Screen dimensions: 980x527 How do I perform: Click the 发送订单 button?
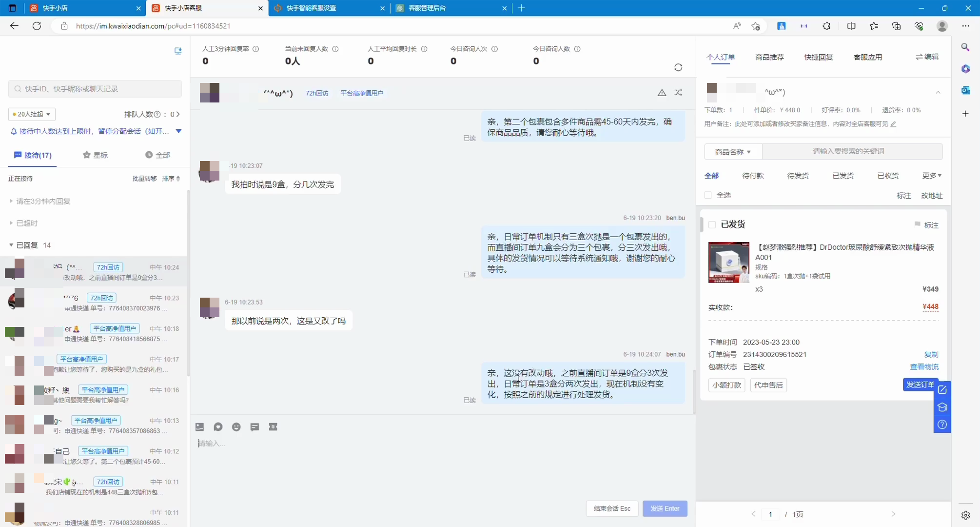coord(920,385)
